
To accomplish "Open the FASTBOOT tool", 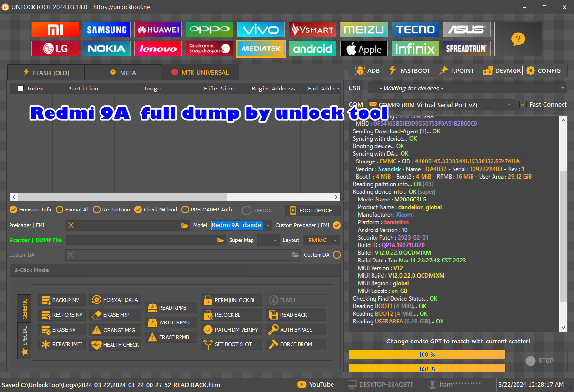I will click(409, 70).
